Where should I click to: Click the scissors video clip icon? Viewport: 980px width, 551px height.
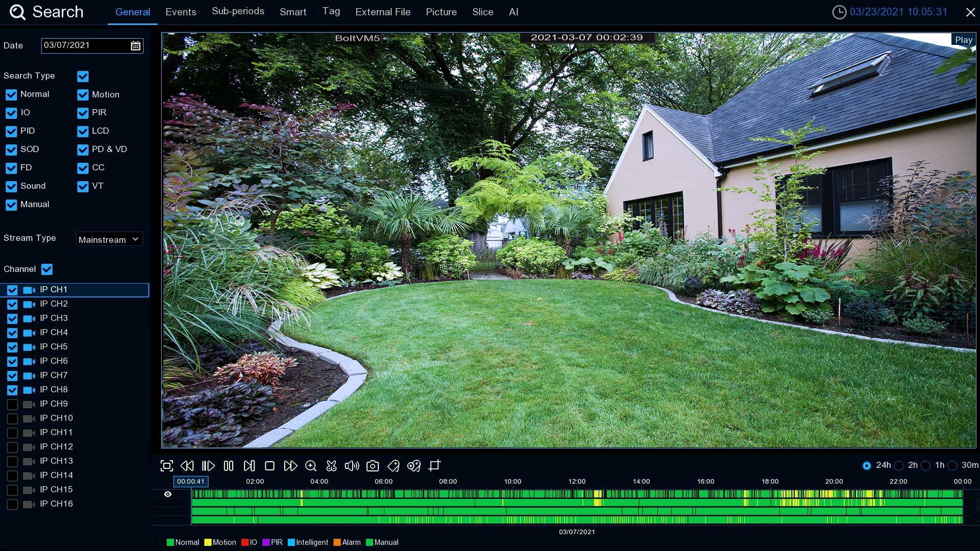pyautogui.click(x=331, y=466)
